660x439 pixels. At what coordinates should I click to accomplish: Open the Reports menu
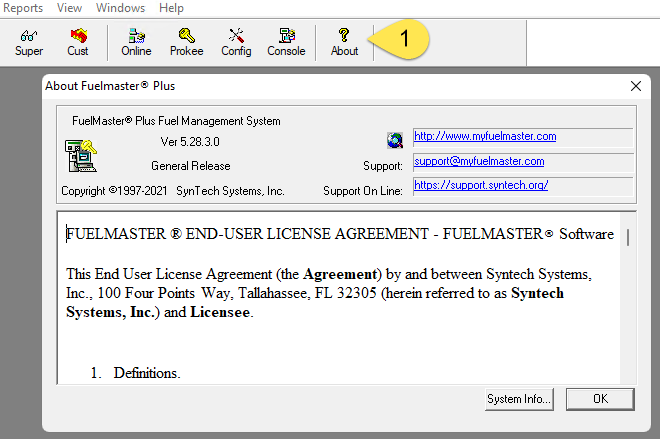tap(23, 8)
